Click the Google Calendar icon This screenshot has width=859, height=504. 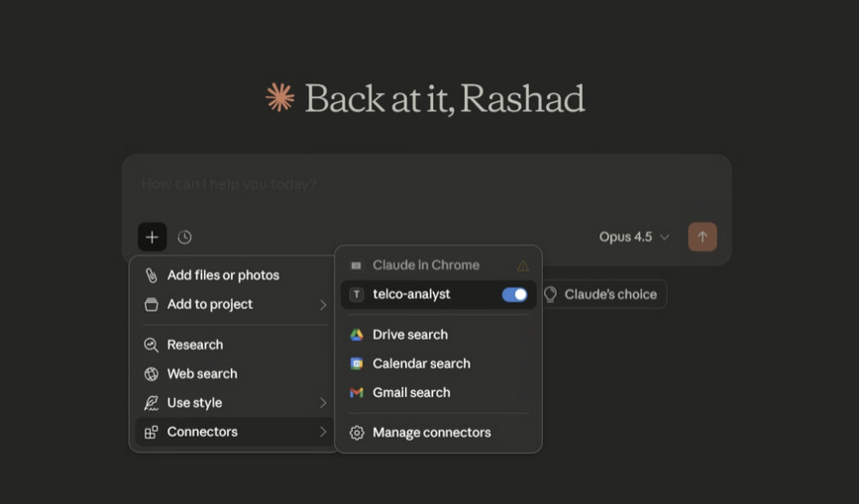point(357,363)
